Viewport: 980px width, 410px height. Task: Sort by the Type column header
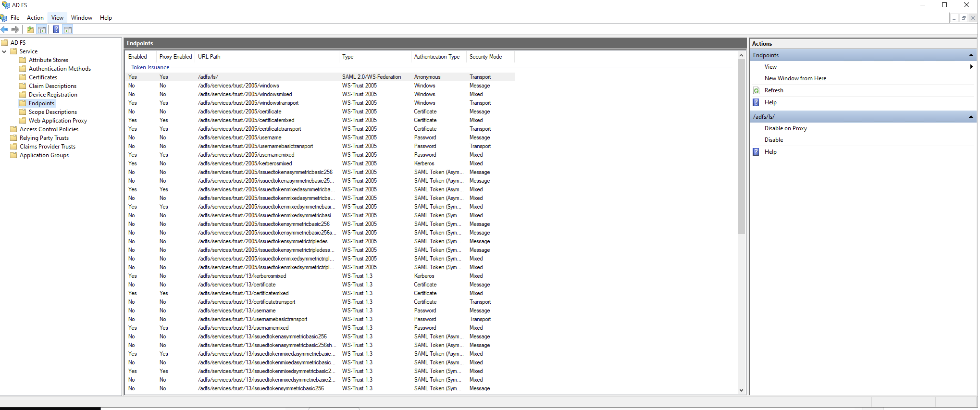click(375, 57)
